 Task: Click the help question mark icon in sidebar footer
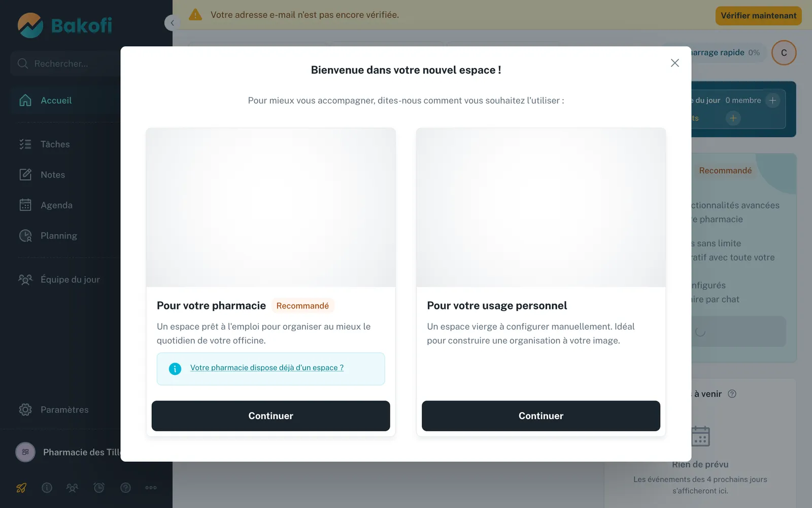click(125, 488)
